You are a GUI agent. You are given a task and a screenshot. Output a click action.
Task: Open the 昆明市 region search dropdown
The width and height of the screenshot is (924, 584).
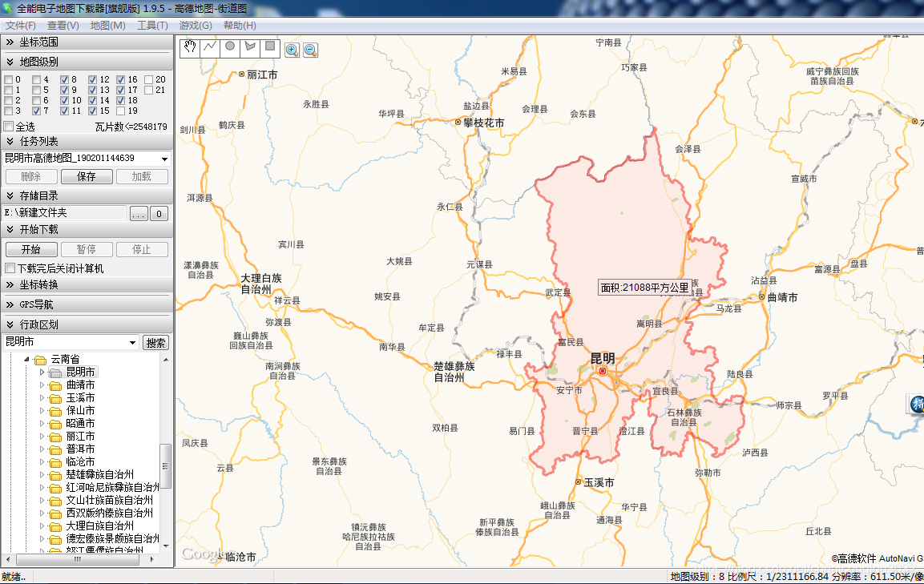click(x=132, y=342)
